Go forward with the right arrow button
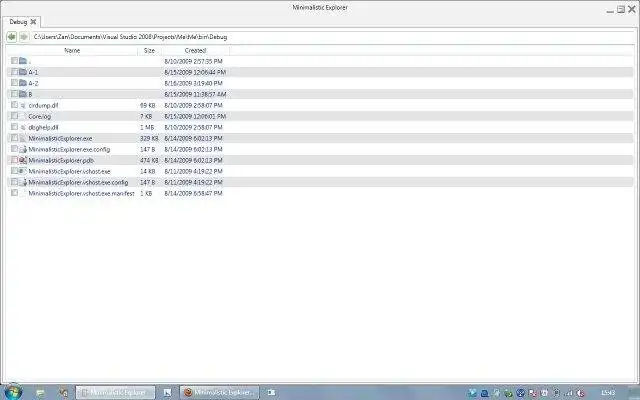 (24, 37)
